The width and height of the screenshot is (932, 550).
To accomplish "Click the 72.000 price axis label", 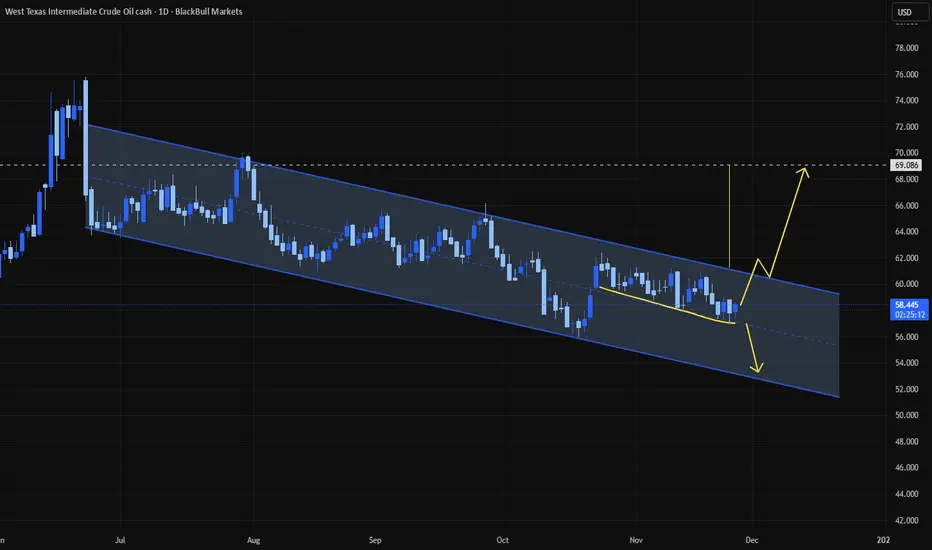I will coord(906,127).
